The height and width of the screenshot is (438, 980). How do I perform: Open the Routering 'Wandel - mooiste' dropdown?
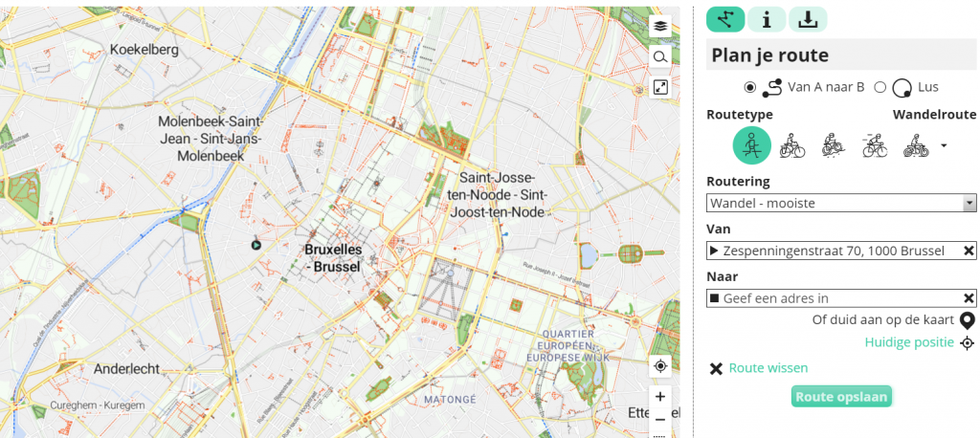point(841,203)
